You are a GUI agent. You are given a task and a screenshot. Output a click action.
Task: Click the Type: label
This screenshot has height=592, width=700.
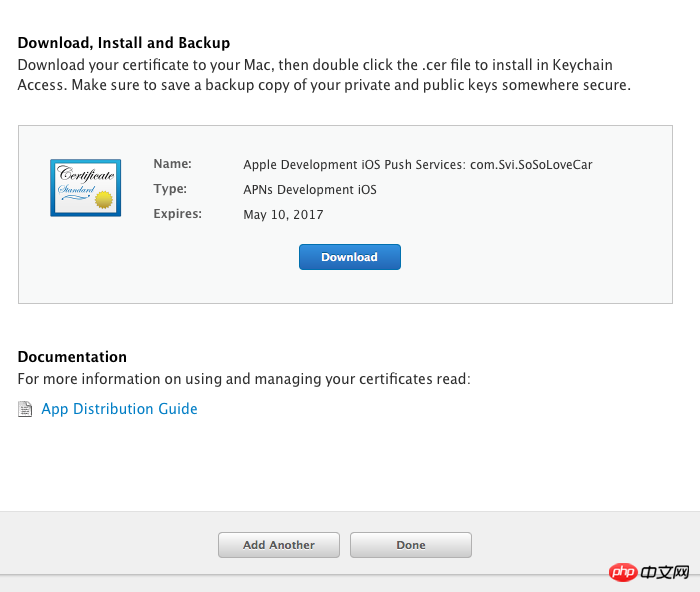click(170, 189)
